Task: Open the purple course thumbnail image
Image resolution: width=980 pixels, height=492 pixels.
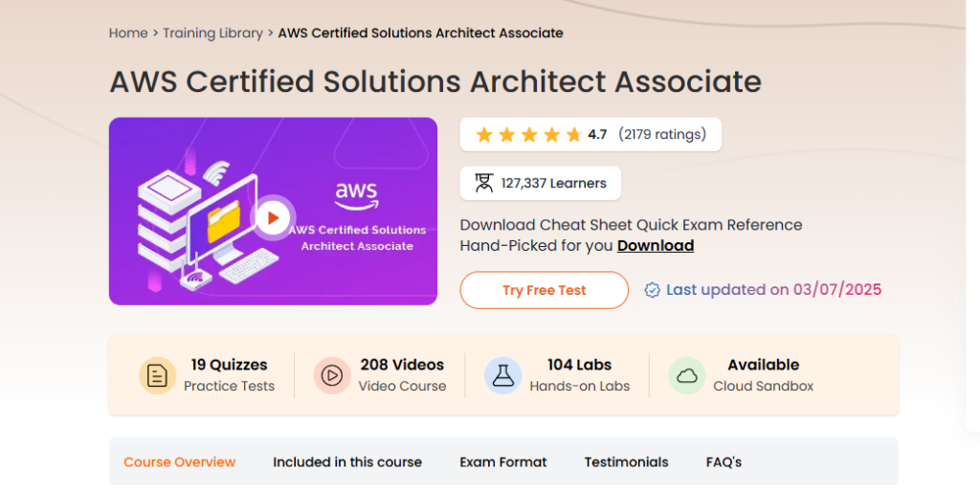Action: [x=273, y=212]
